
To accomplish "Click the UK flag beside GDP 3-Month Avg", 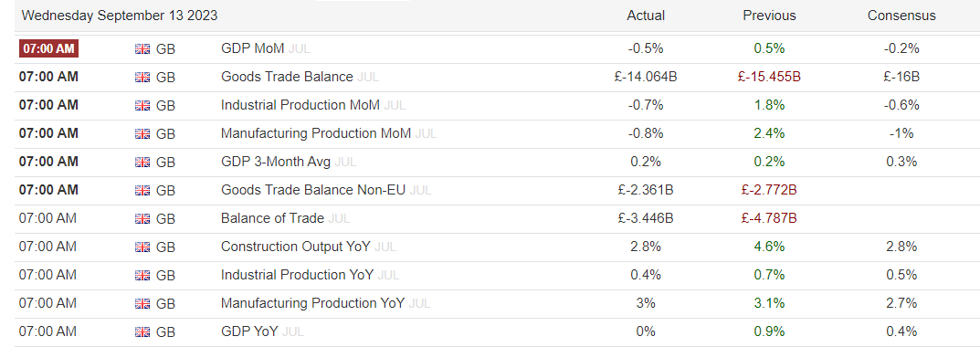I will (x=142, y=162).
